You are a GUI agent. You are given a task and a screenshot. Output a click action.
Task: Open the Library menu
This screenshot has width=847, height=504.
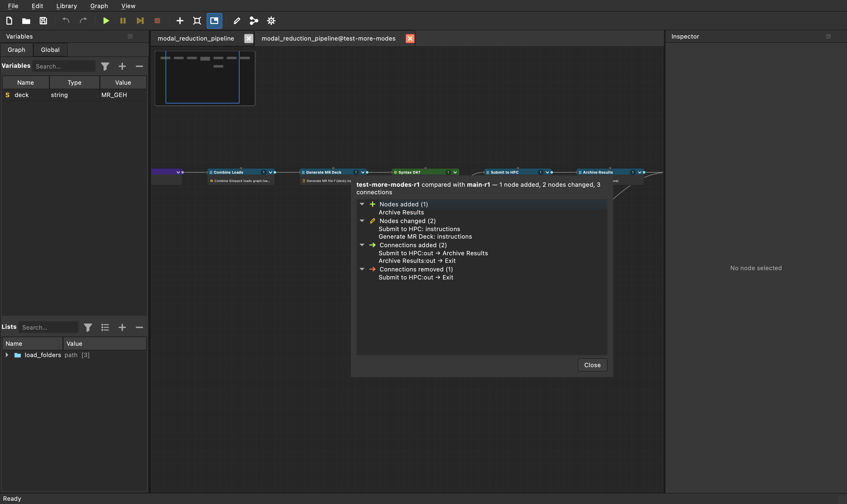tap(67, 6)
